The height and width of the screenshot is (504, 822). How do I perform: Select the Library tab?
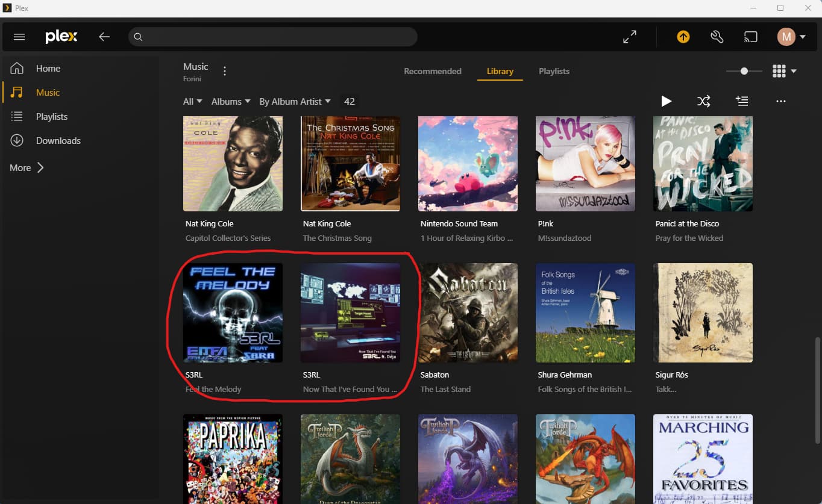tap(500, 71)
